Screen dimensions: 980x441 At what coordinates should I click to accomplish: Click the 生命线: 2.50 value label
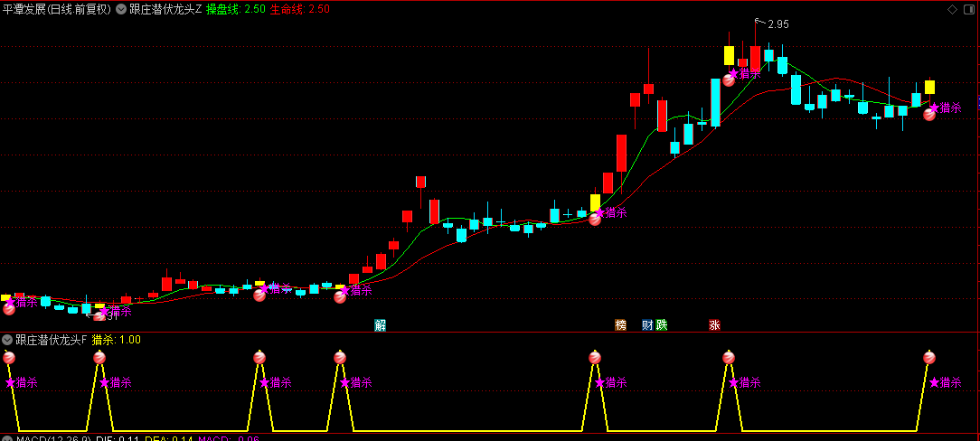coord(300,9)
